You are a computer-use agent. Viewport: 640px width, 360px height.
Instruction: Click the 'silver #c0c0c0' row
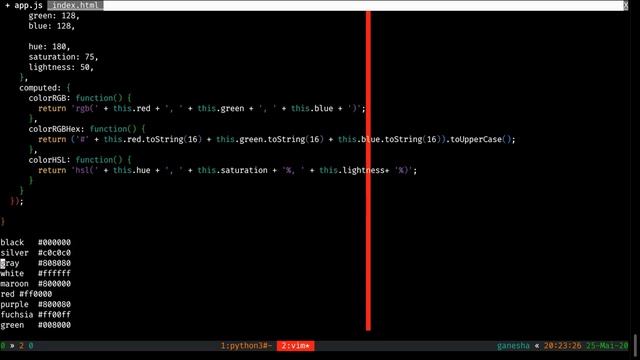click(36, 253)
